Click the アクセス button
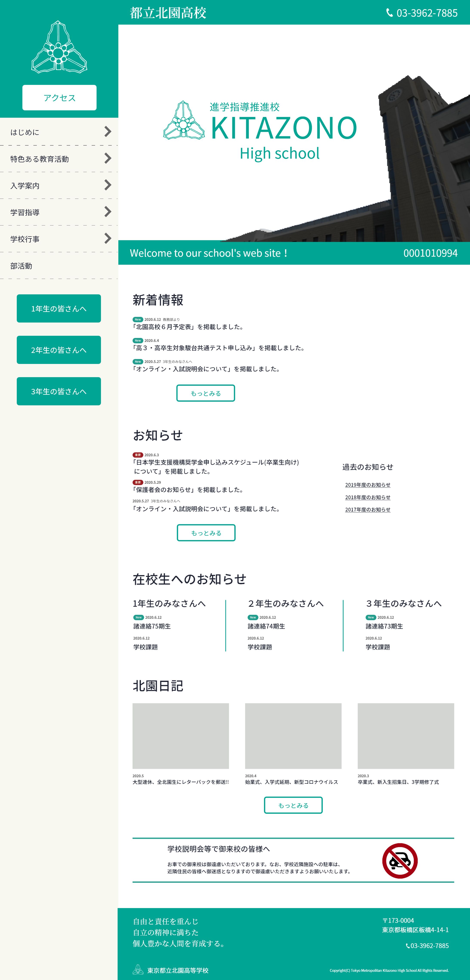 [59, 98]
